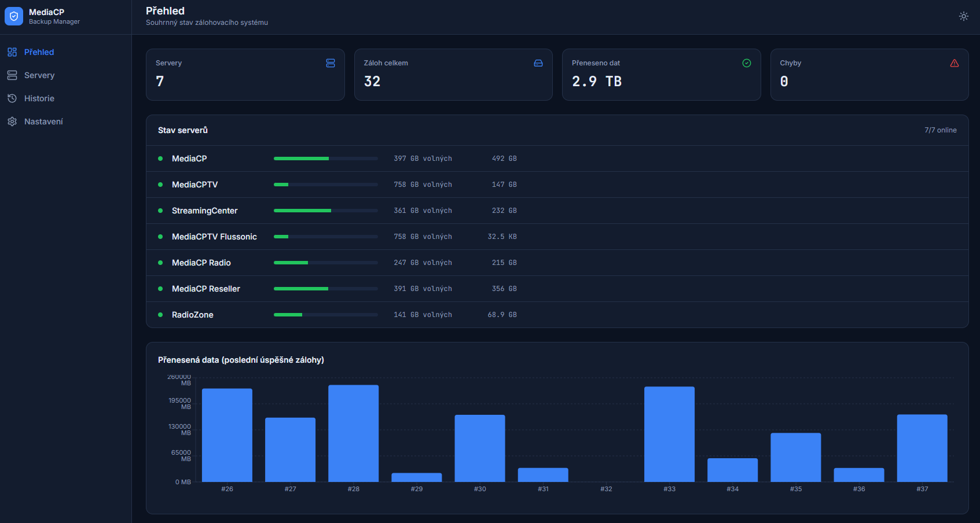
Task: Click the MediaCP Reseller disk usage bar
Action: pos(326,289)
